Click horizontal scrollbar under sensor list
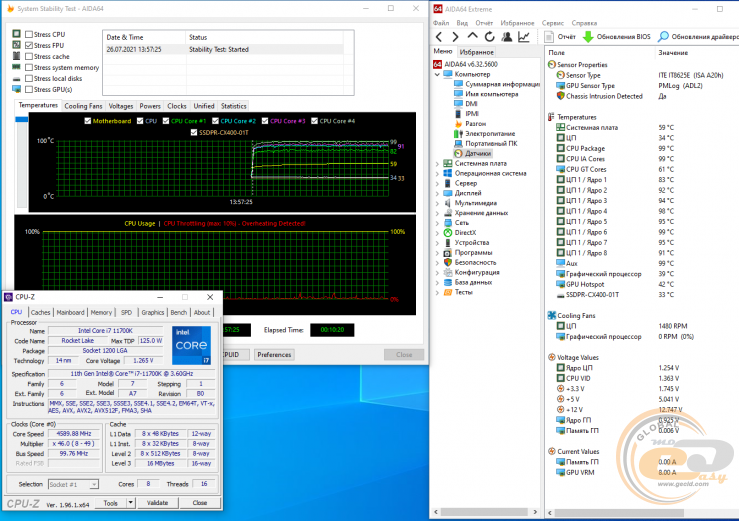Viewport: 739px width, 521px height. [619, 512]
